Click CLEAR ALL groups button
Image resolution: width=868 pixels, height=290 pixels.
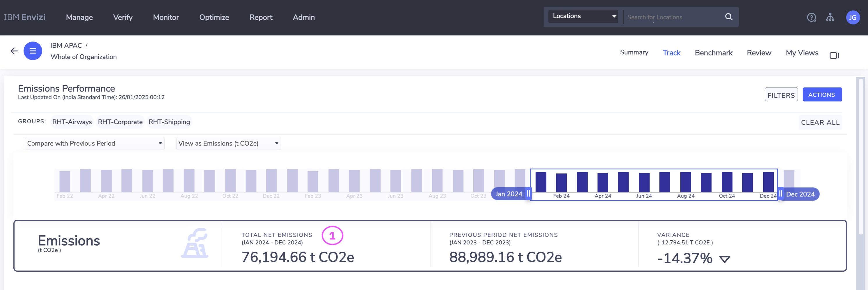click(x=820, y=122)
